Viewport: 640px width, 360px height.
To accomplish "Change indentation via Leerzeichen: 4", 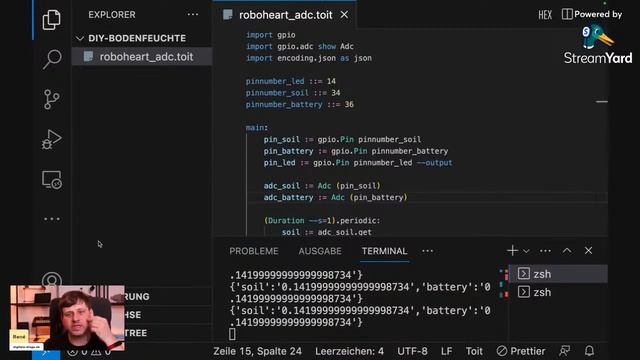I will [349, 351].
